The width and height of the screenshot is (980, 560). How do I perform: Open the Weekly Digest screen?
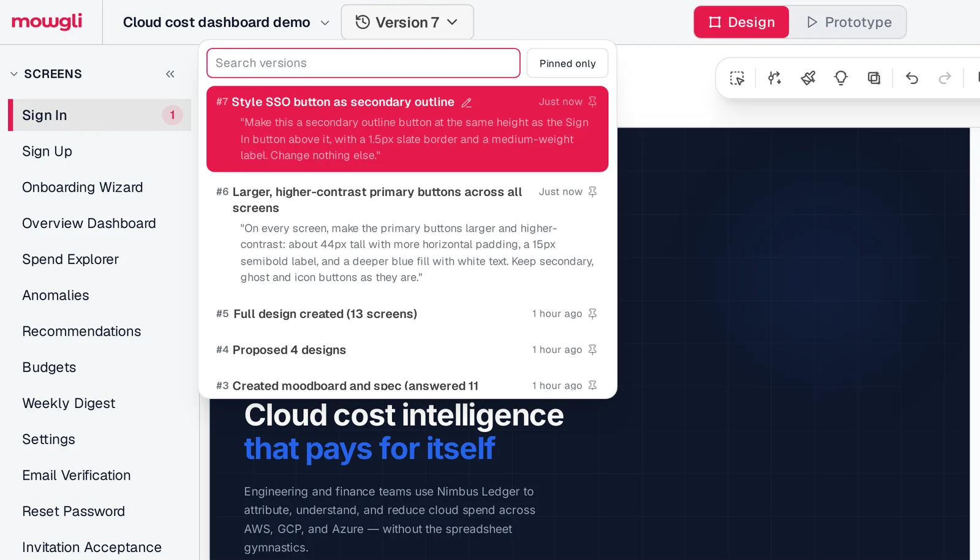pyautogui.click(x=100, y=403)
